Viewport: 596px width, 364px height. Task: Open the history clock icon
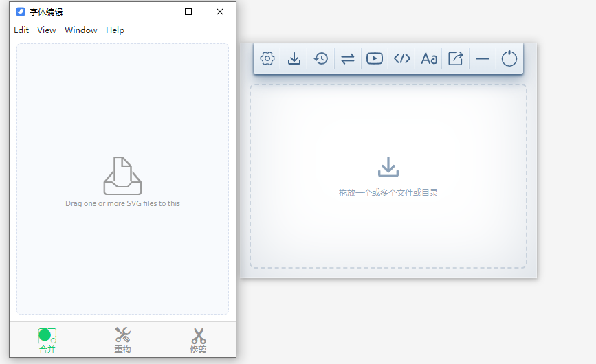[x=321, y=58]
